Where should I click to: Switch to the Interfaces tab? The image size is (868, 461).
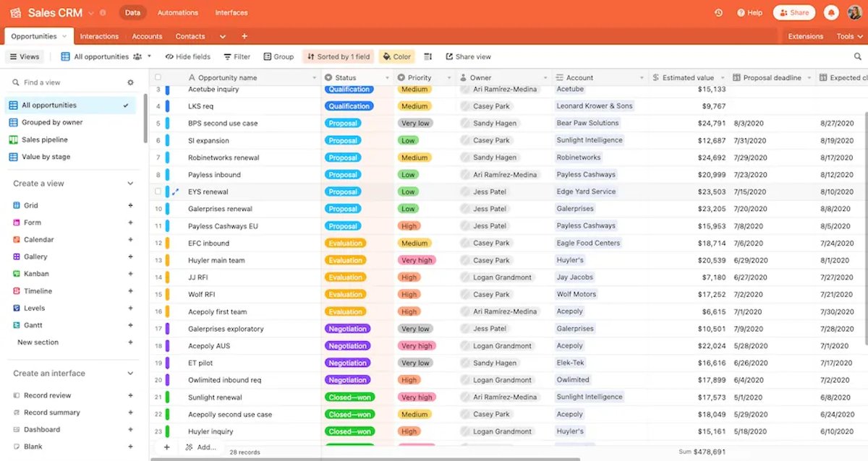click(231, 13)
